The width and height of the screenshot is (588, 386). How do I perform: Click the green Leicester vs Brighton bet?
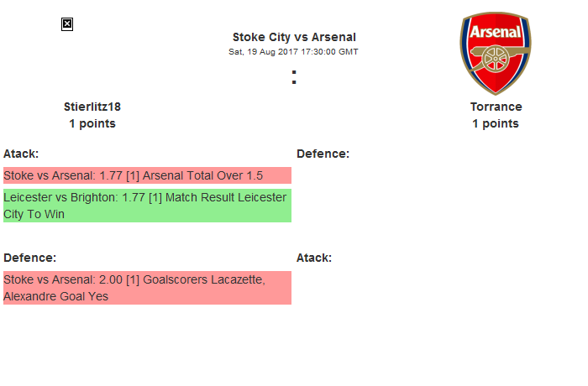[x=147, y=206]
